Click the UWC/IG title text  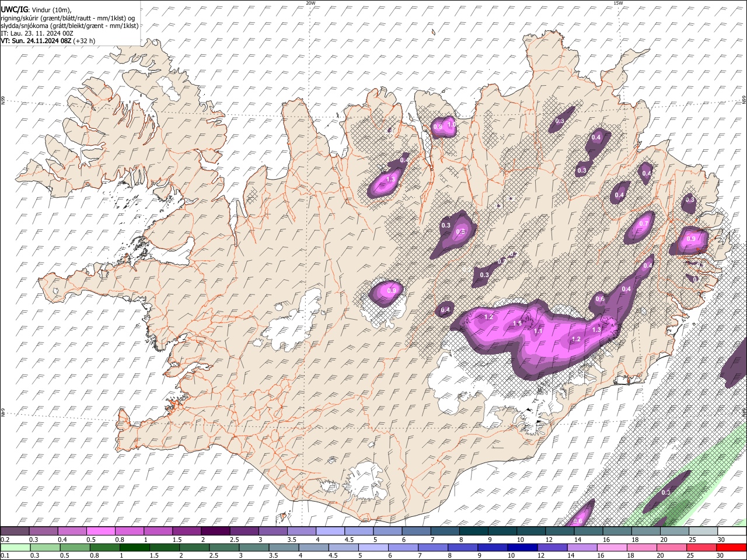tap(13, 9)
